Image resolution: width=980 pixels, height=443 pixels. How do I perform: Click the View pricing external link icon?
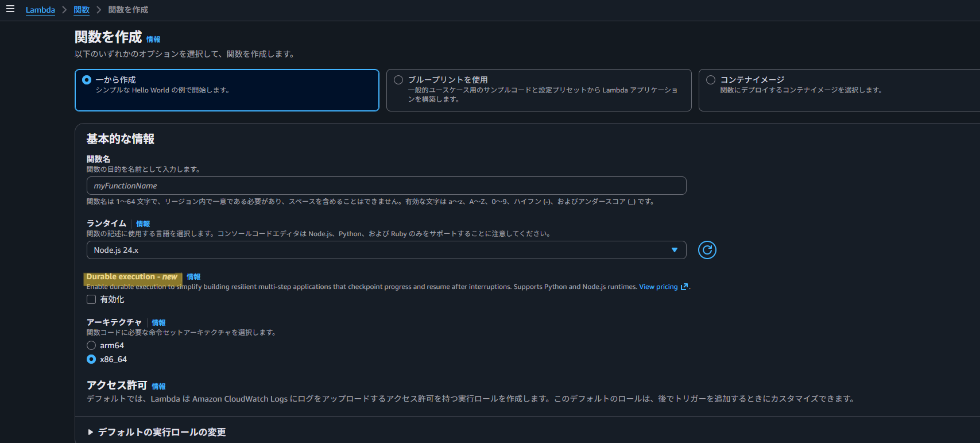click(684, 287)
